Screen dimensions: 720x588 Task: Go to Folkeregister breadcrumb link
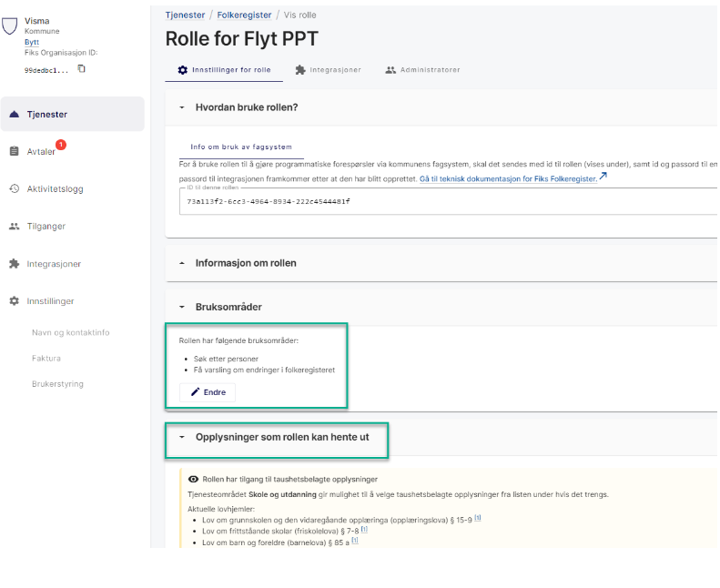(x=244, y=15)
